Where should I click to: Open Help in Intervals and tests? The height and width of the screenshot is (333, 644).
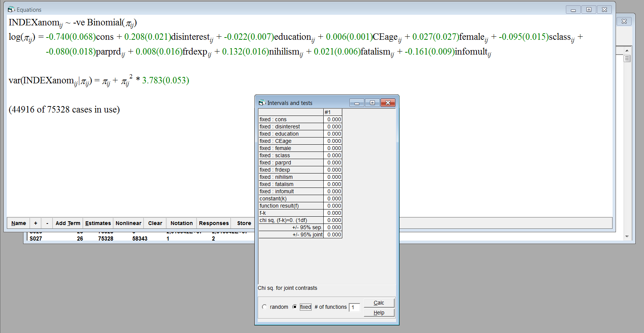pyautogui.click(x=379, y=313)
